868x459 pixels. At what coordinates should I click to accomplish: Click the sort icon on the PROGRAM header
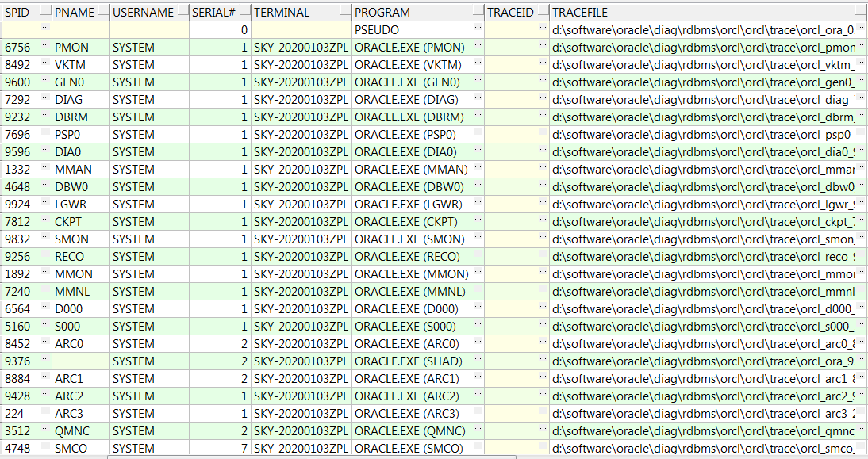(x=478, y=12)
